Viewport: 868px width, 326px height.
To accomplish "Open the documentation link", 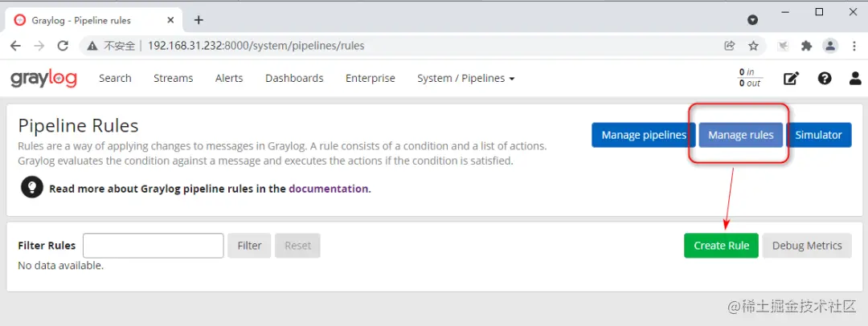I will (x=329, y=189).
